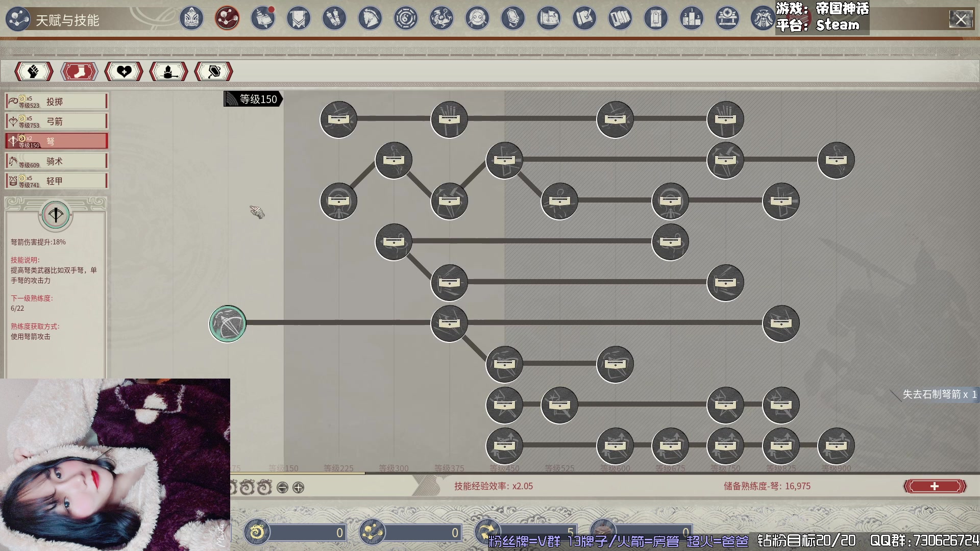Select the fist combat category tab
Viewport: 980px width, 551px height.
pos(34,71)
